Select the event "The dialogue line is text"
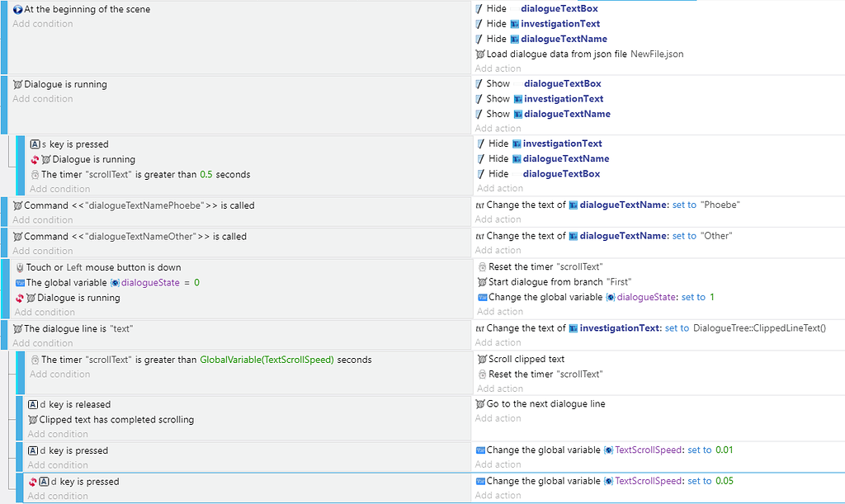 [x=73, y=327]
